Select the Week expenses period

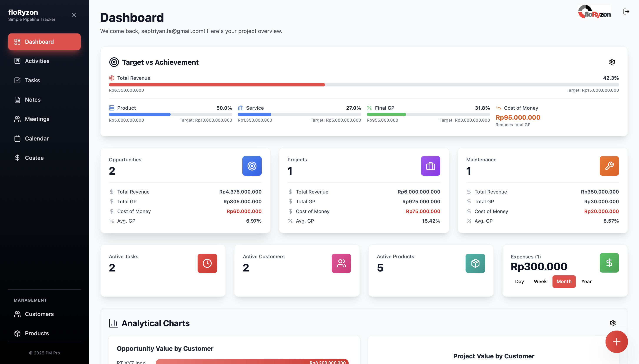540,281
